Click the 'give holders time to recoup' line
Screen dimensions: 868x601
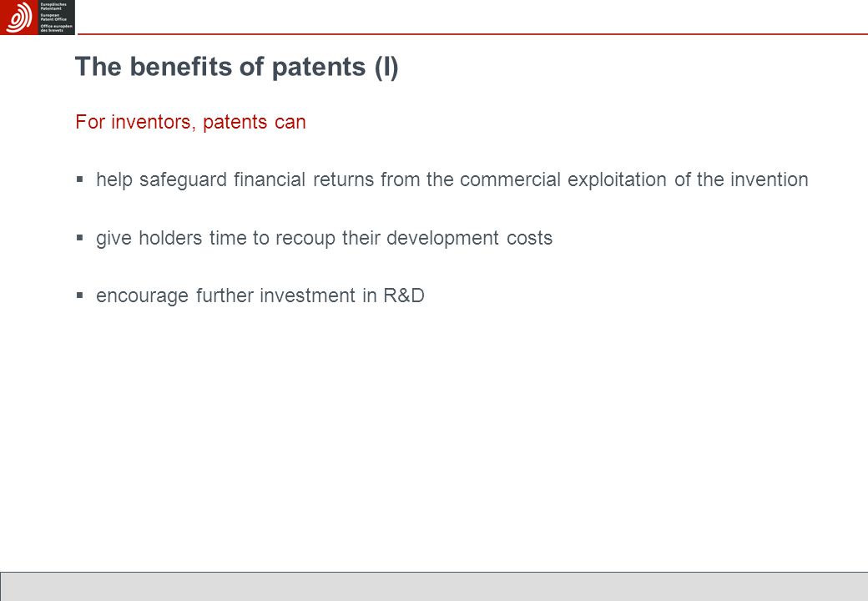325,238
